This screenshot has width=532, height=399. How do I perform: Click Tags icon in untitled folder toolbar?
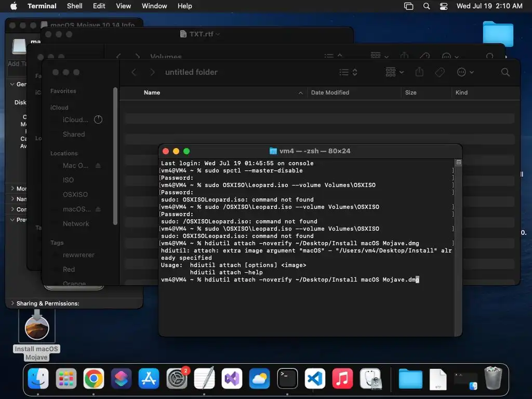click(x=440, y=72)
